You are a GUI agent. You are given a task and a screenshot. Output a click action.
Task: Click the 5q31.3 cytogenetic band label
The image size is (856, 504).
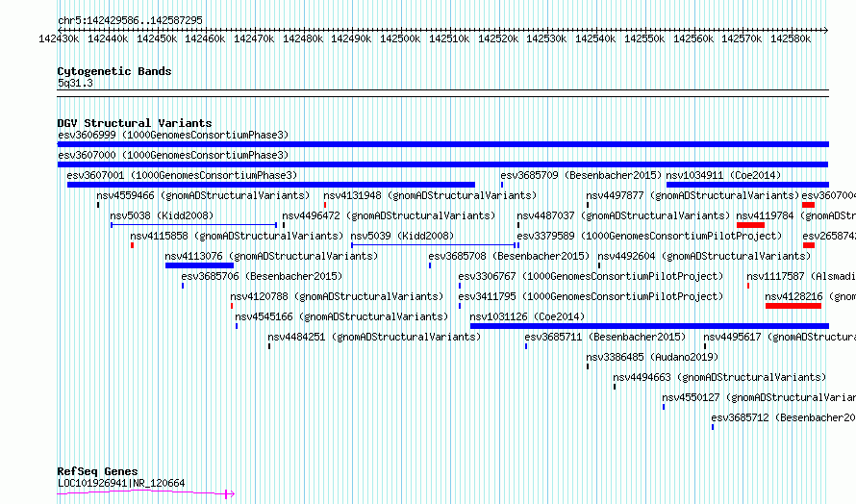[75, 83]
